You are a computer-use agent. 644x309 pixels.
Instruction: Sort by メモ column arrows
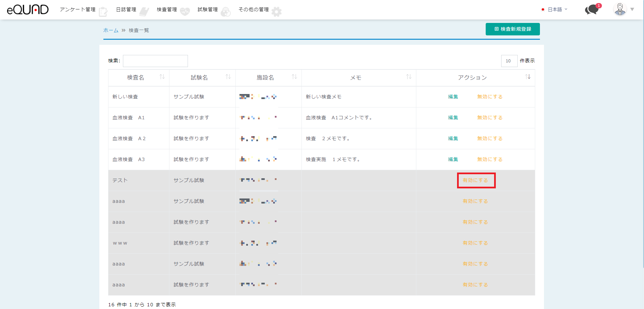[409, 77]
